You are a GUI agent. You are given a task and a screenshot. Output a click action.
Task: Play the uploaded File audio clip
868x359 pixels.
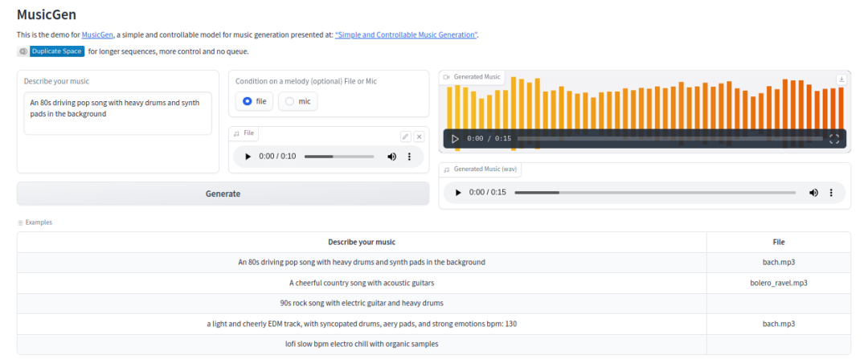click(x=248, y=157)
